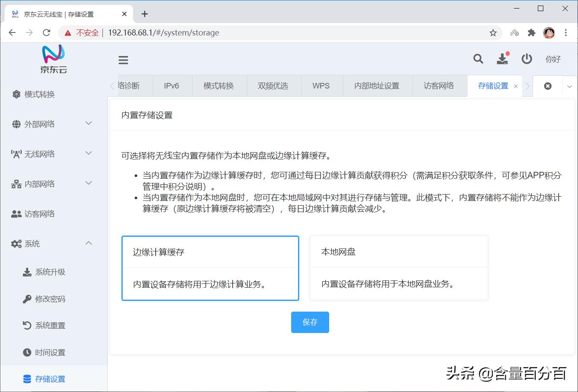The width and height of the screenshot is (578, 392).
Task: Close the 存储设置 tab
Action: click(516, 85)
